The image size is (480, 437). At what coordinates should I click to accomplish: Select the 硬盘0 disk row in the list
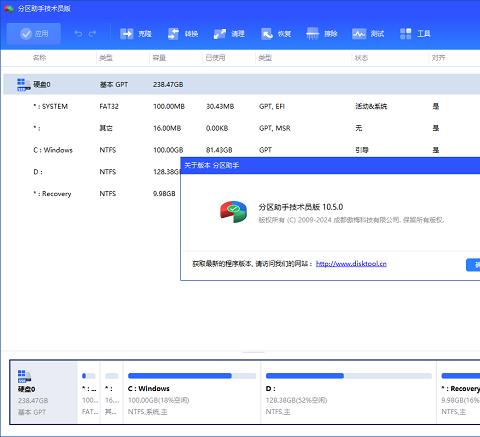pyautogui.click(x=242, y=84)
